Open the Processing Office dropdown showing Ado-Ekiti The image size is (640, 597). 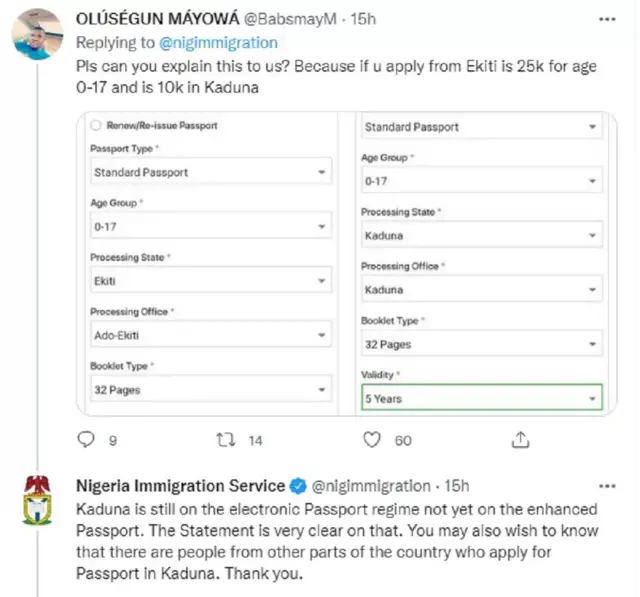tap(210, 335)
